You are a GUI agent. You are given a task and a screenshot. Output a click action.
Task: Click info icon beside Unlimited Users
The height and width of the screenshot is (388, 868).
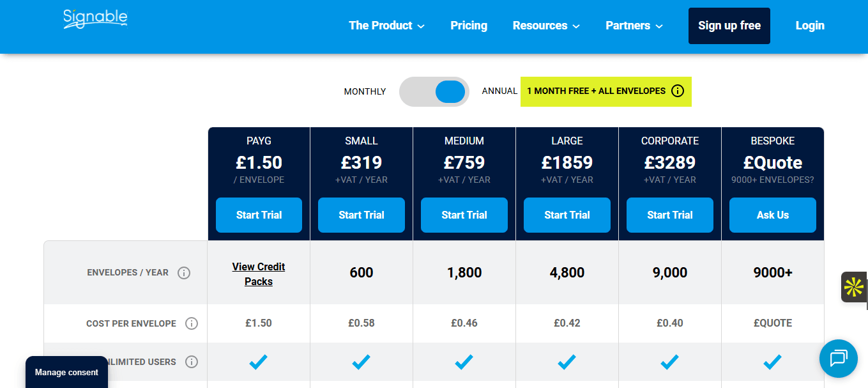point(191,362)
